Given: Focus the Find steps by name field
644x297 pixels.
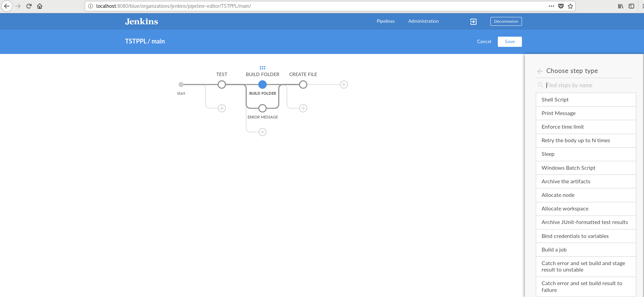Looking at the screenshot, I should point(588,85).
